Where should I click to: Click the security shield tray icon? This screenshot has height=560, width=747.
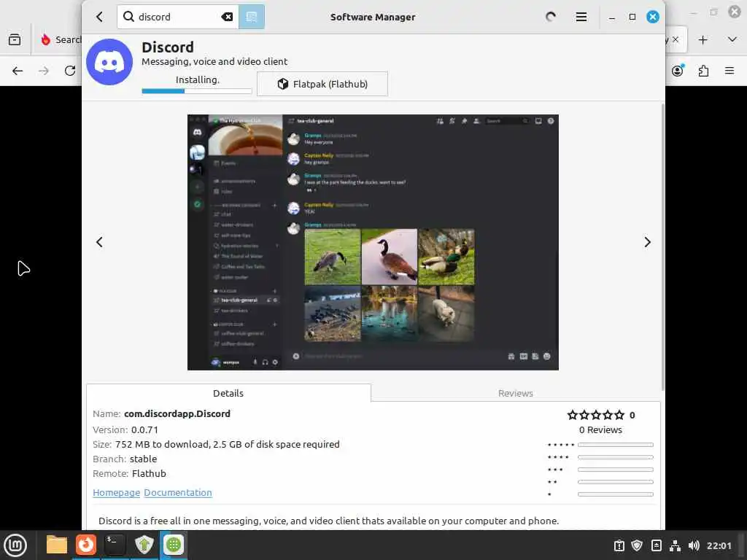(x=637, y=545)
